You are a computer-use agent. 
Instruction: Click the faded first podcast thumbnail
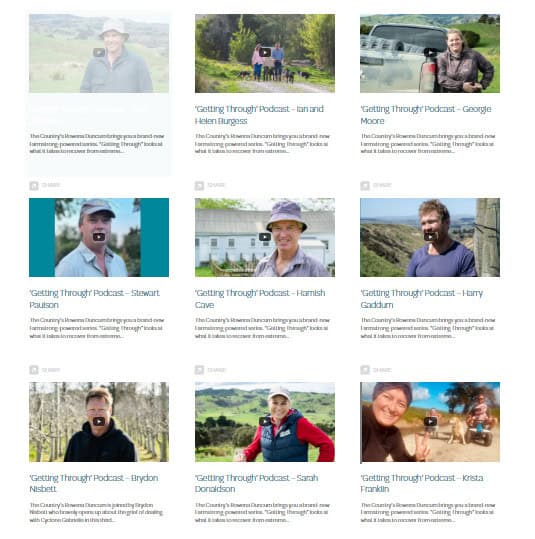click(x=99, y=53)
